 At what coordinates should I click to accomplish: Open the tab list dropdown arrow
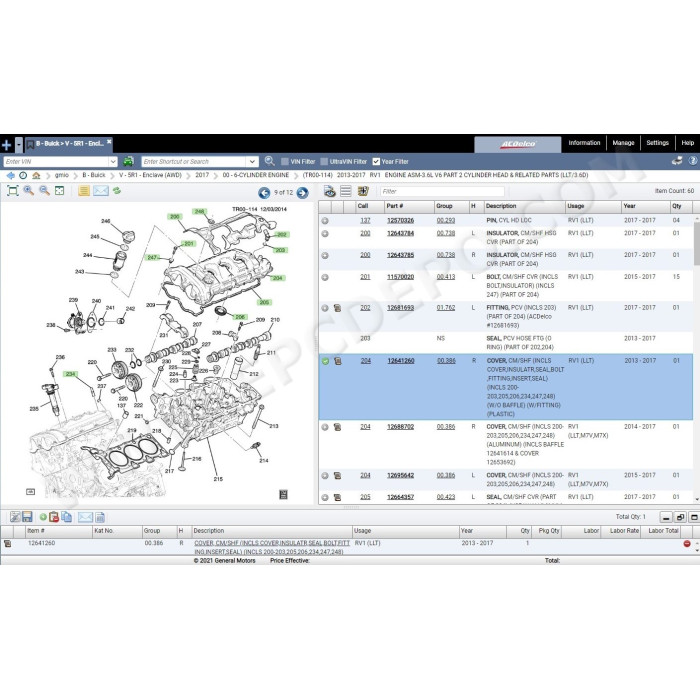pos(19,145)
